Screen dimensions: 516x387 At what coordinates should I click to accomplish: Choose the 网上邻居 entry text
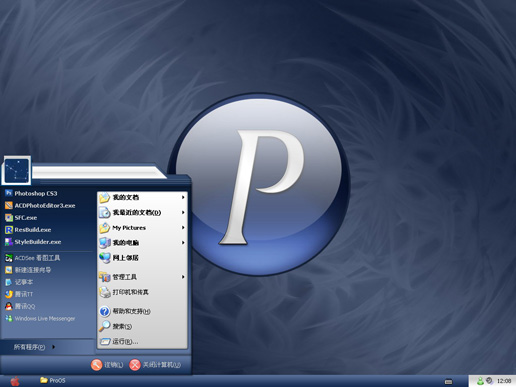125,258
